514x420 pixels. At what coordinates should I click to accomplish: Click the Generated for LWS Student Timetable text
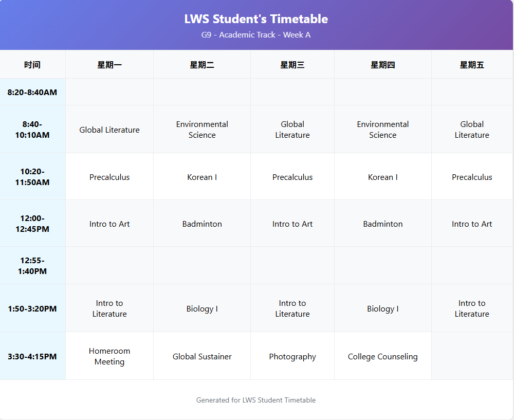click(x=256, y=400)
